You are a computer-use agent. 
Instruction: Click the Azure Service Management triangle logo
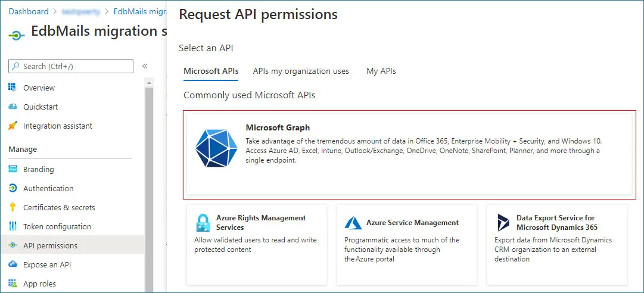[353, 223]
